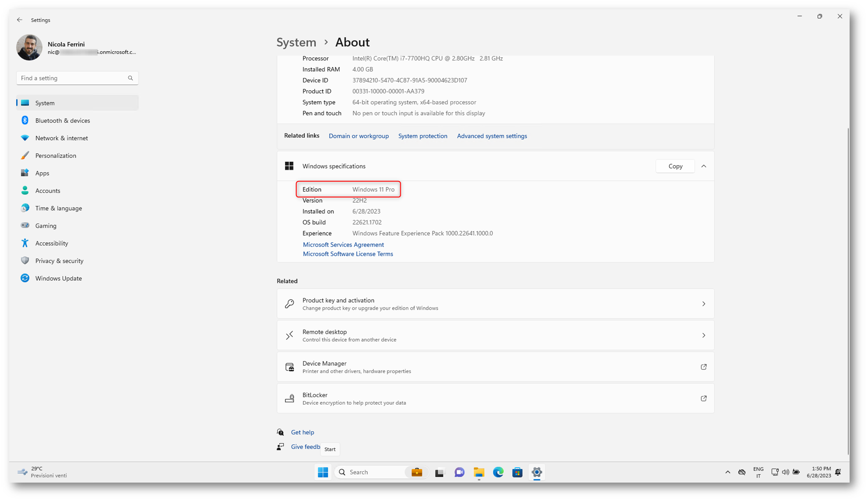Click the OneDrive cloud tray icon
The height and width of the screenshot is (501, 868).
[742, 472]
